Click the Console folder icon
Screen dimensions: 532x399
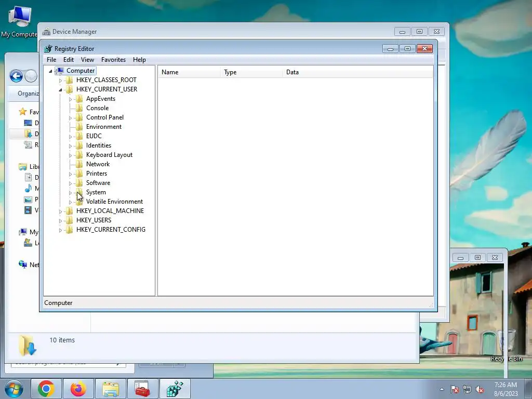point(79,108)
